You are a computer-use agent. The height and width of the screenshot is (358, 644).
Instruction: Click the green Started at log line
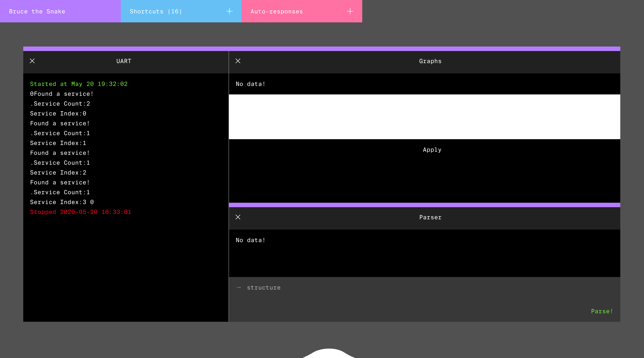pos(79,84)
